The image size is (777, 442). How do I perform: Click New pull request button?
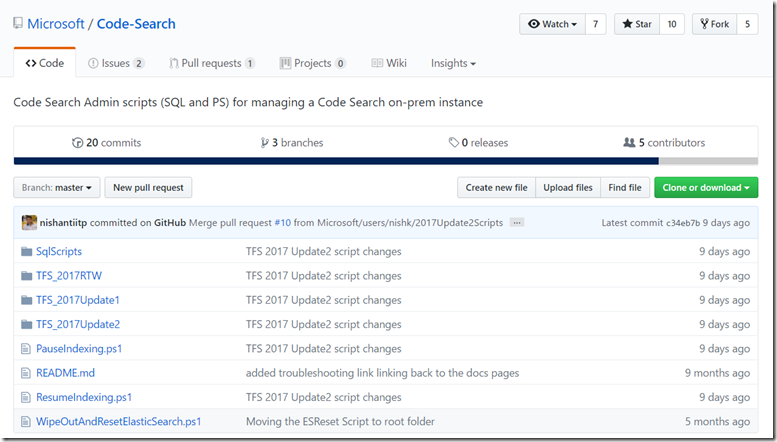pos(148,187)
